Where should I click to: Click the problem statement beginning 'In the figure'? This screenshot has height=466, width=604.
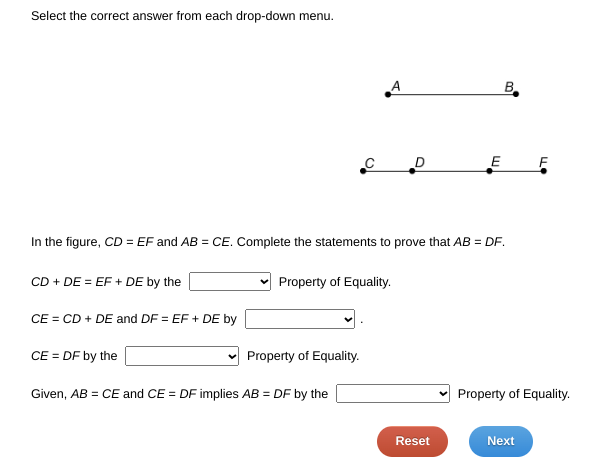point(268,242)
